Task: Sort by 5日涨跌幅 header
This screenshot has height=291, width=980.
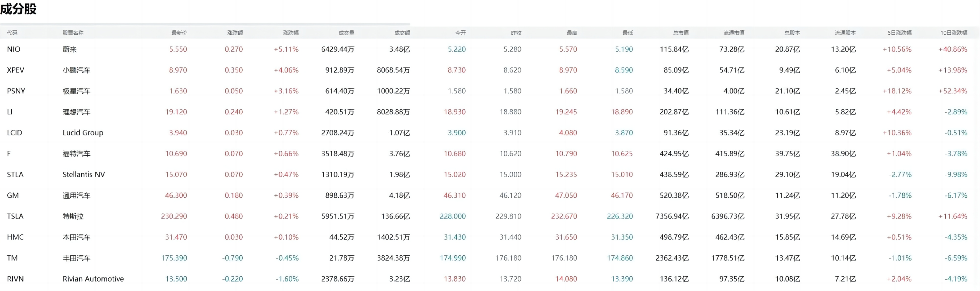Action: [x=900, y=33]
